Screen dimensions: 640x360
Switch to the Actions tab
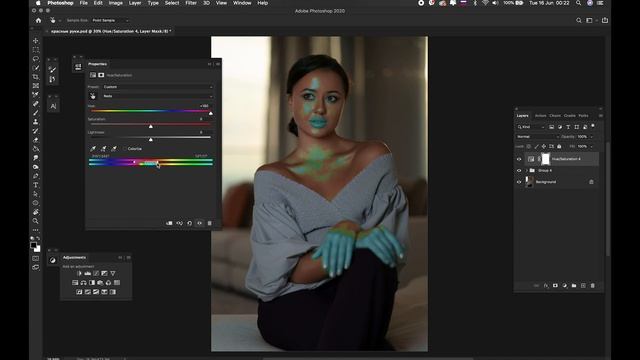point(540,116)
